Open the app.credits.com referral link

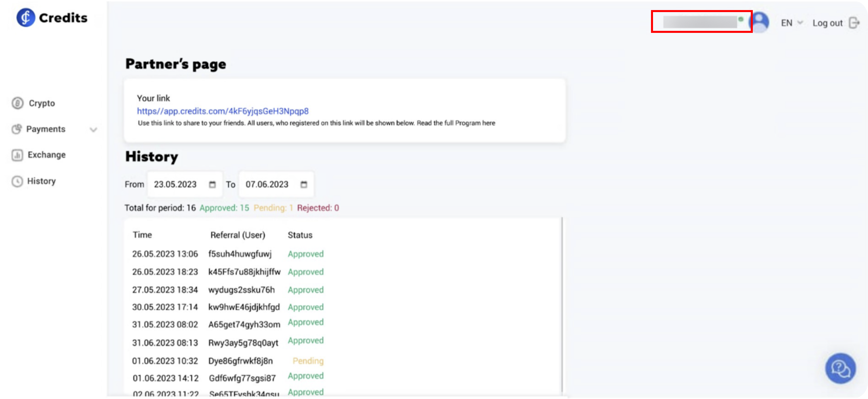[222, 111]
